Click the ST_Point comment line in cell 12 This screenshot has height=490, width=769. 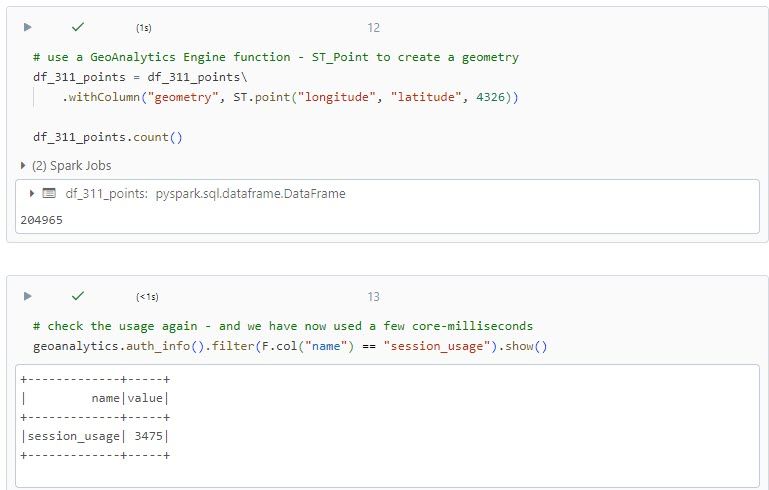[275, 57]
